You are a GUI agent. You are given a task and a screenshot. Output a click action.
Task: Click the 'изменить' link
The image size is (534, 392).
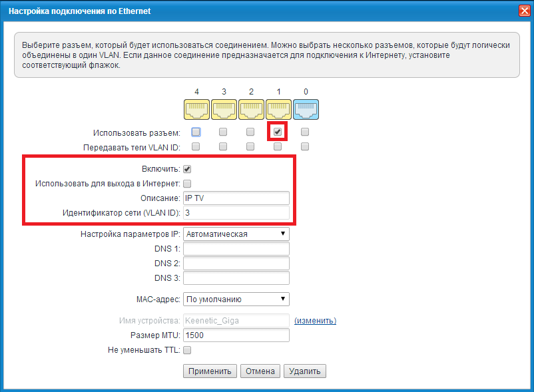click(315, 321)
